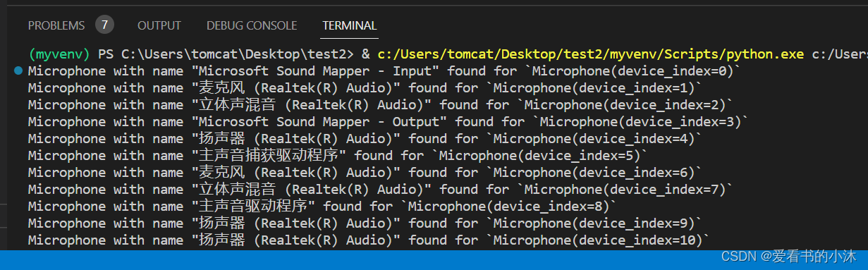
Task: Open the python.exe path link in terminal
Action: click(x=590, y=54)
